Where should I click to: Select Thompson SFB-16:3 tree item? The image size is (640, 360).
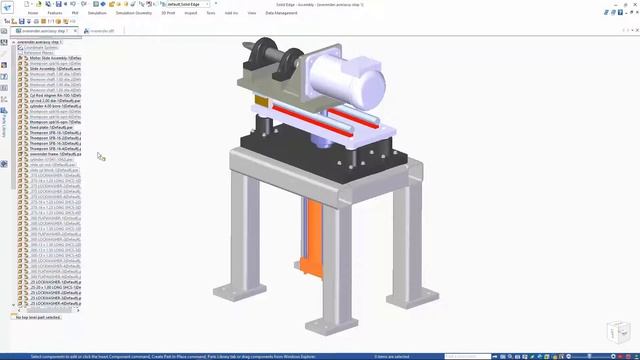(x=55, y=143)
